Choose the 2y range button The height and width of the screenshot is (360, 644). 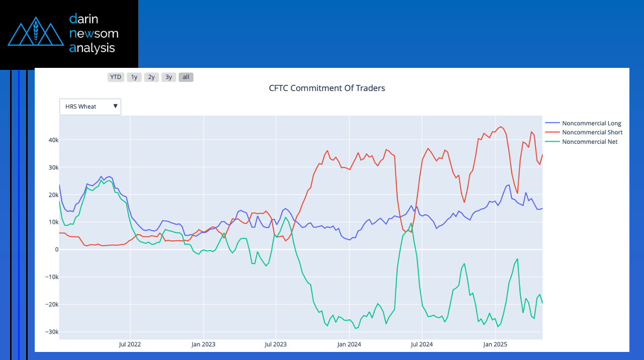[x=151, y=77]
